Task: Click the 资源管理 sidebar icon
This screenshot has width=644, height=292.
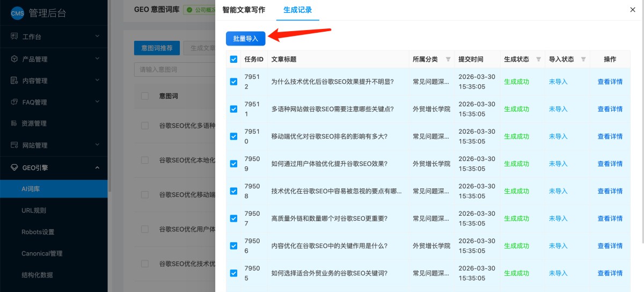Action: [x=14, y=123]
